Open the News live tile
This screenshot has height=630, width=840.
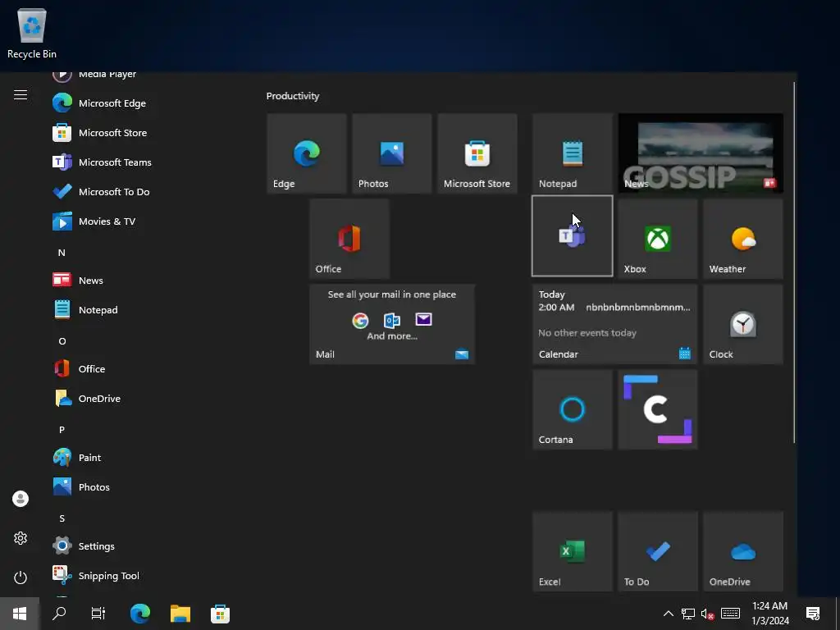coord(701,153)
